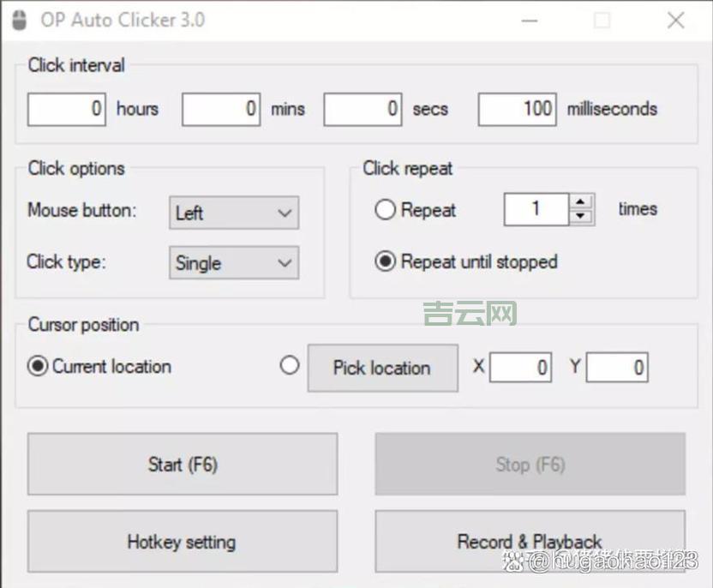Decrease repeat times with down arrow
Screen dimensions: 713x588
coord(582,216)
